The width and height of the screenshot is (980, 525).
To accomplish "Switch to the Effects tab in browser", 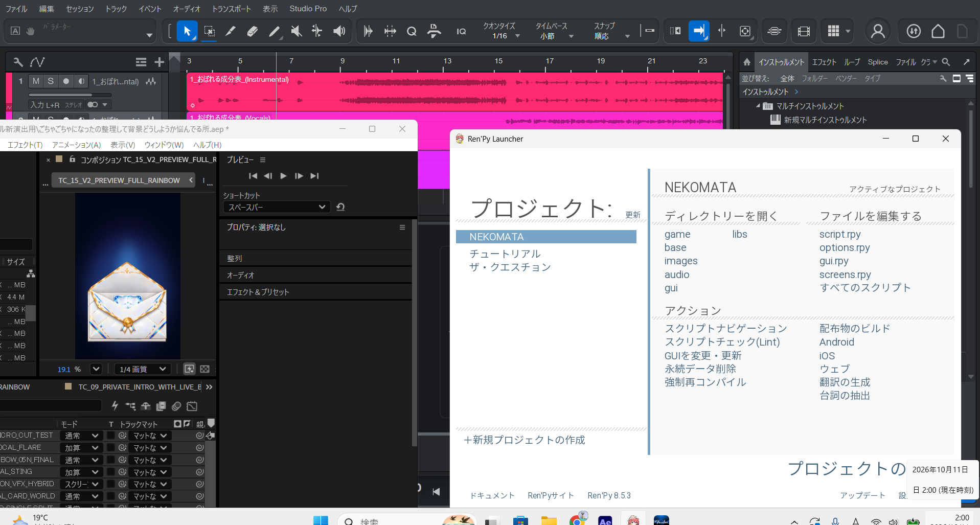I will [x=824, y=62].
